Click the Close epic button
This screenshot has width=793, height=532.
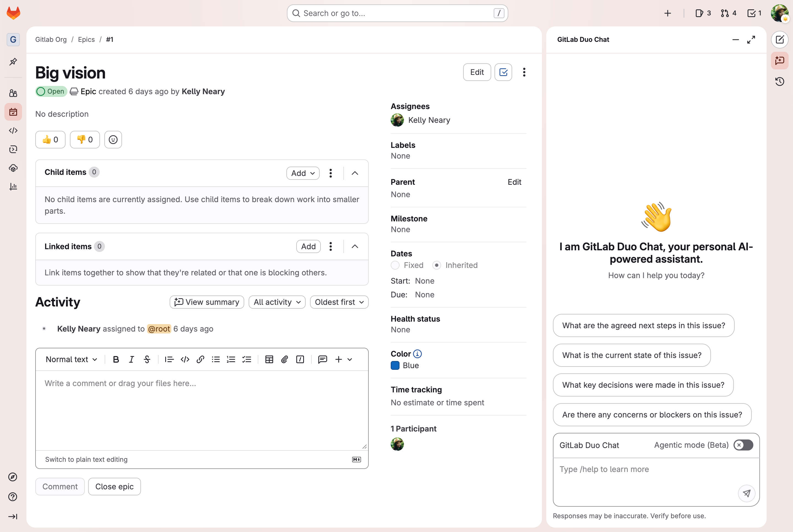pyautogui.click(x=114, y=486)
